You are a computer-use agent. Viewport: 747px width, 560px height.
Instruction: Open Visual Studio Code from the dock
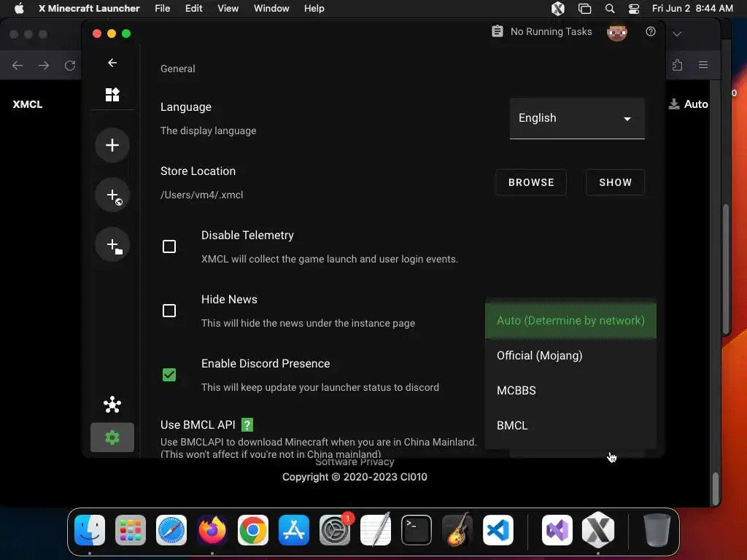coord(498,530)
